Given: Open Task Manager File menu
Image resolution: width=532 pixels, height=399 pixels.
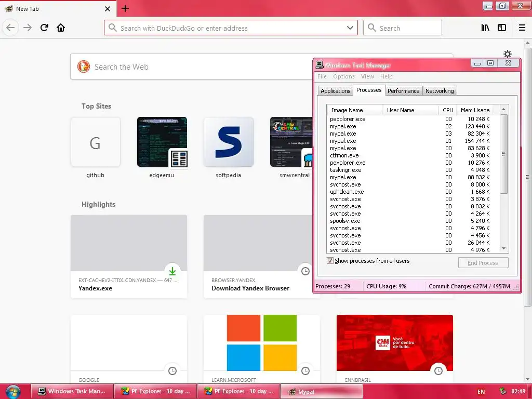Looking at the screenshot, I should coord(322,76).
